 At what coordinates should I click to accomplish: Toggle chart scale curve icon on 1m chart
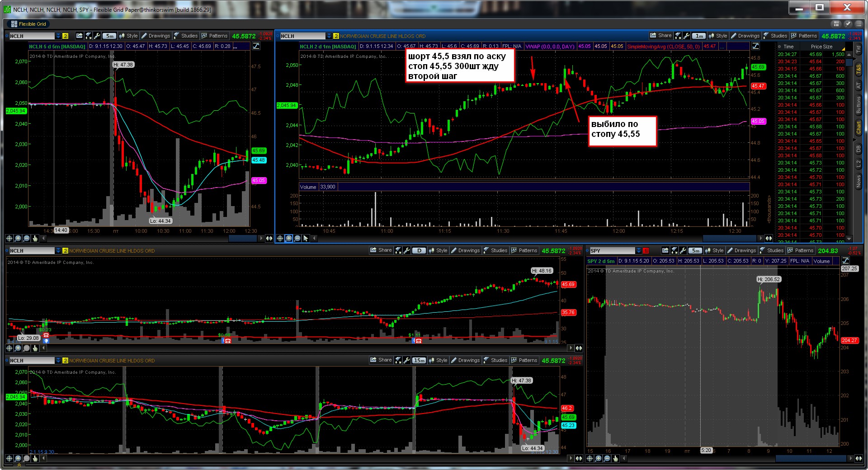pyautogui.click(x=755, y=46)
